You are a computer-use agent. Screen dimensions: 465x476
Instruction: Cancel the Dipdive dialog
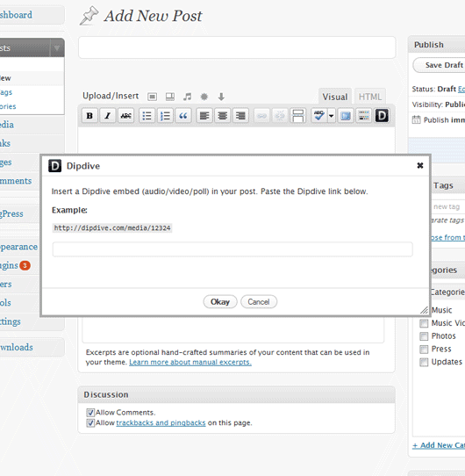pyautogui.click(x=259, y=302)
